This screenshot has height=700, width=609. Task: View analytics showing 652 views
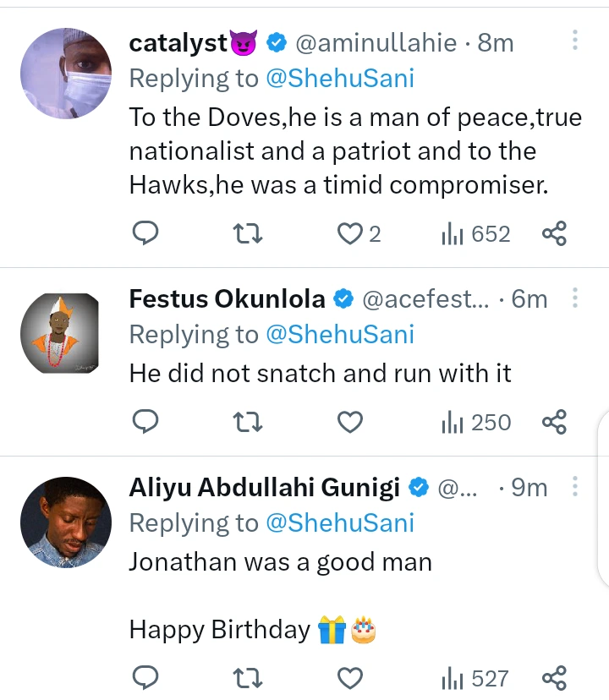475,234
